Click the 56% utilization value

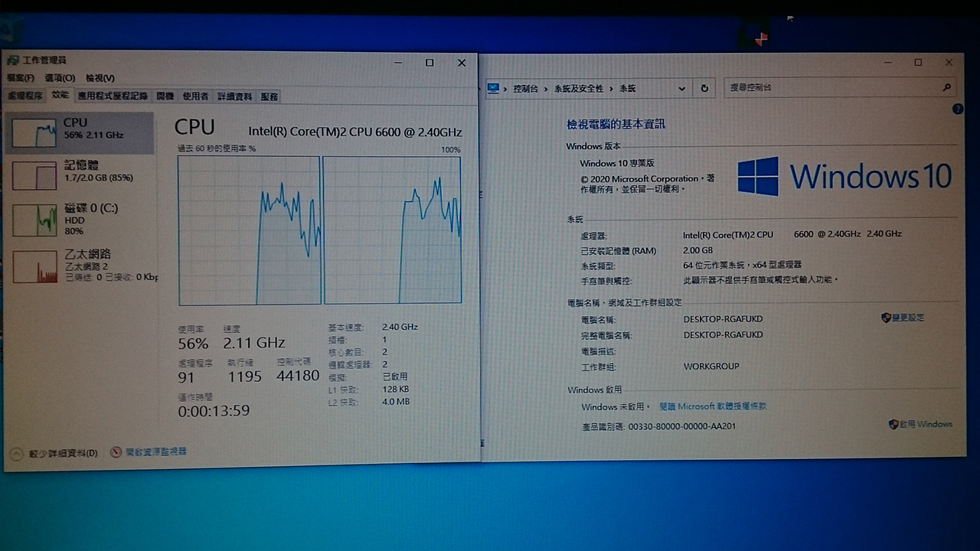coord(193,343)
